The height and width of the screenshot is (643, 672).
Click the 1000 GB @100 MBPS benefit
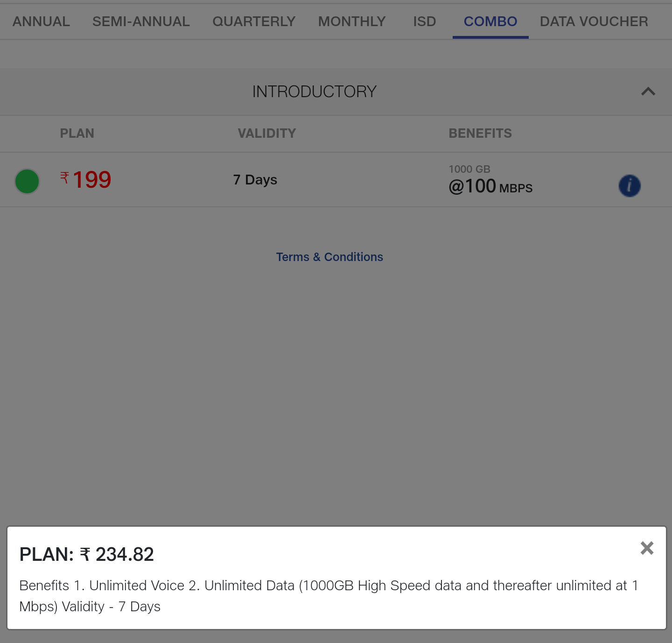[x=490, y=180]
